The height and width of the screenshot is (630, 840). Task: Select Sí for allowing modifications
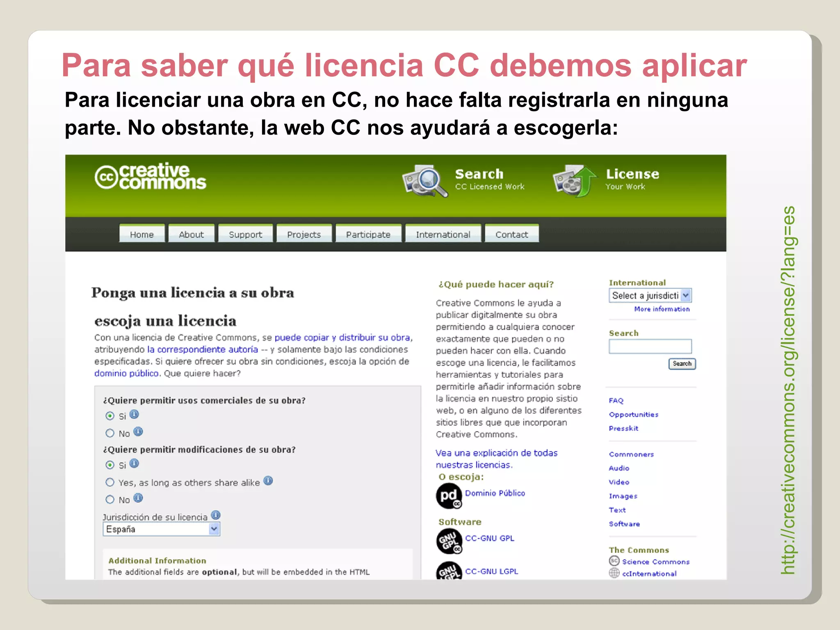coord(110,465)
